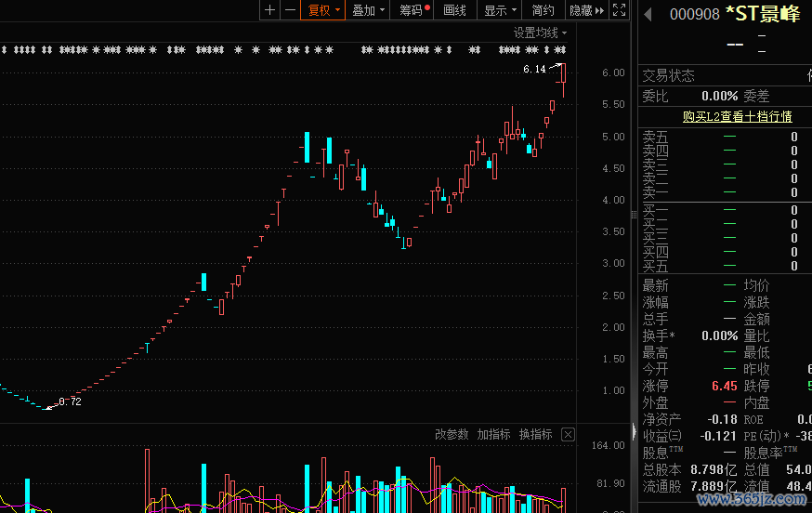The width and height of the screenshot is (812, 513).
Task: Select the 卖五 order row
Action: 725,137
